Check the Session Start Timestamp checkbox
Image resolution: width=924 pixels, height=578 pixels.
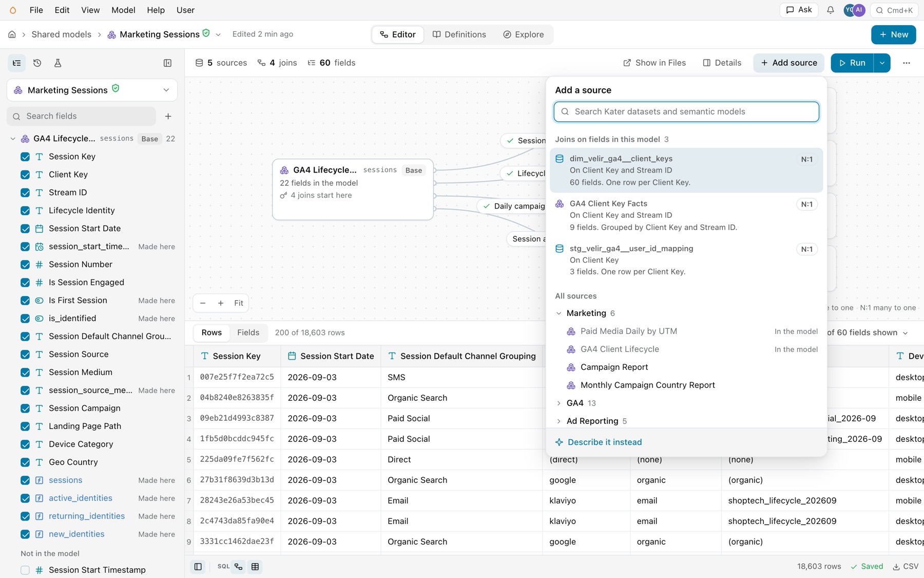tap(25, 570)
